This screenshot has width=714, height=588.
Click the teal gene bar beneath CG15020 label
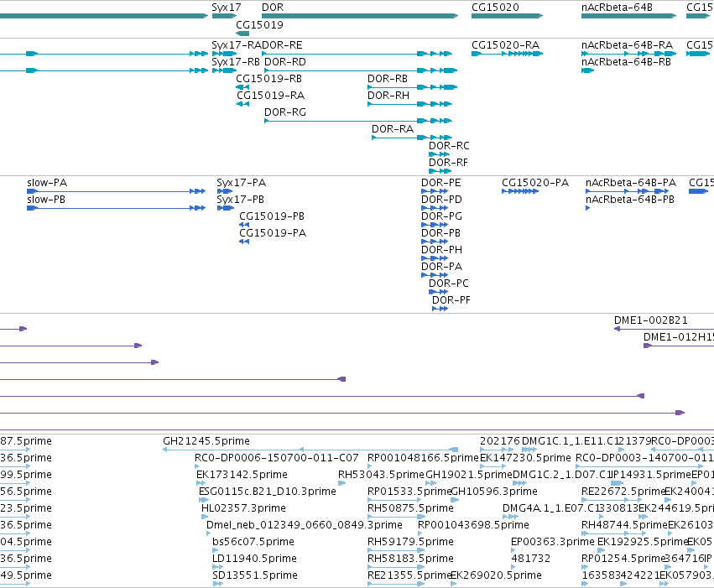[508, 17]
